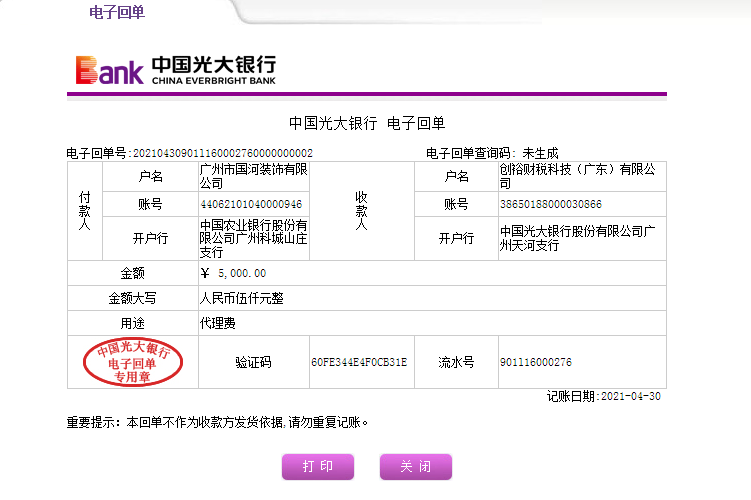Click the 收款人 payee header cell
The image size is (751, 500).
pos(362,211)
